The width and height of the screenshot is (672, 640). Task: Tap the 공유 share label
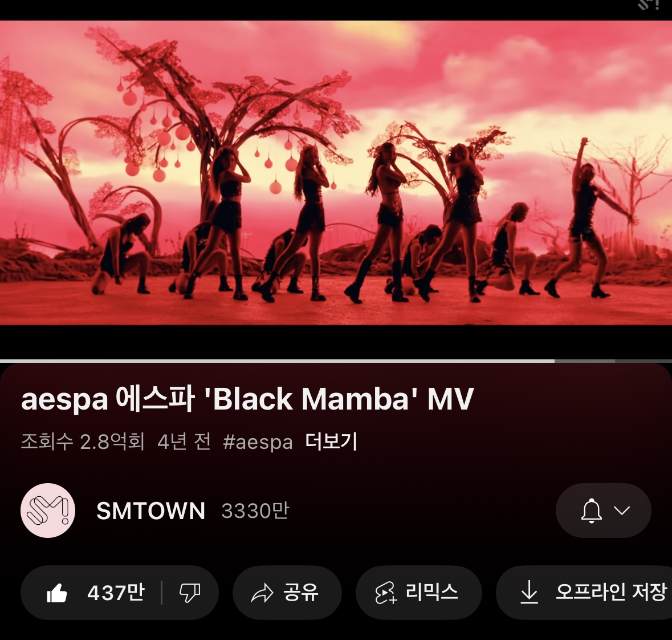coord(301,593)
